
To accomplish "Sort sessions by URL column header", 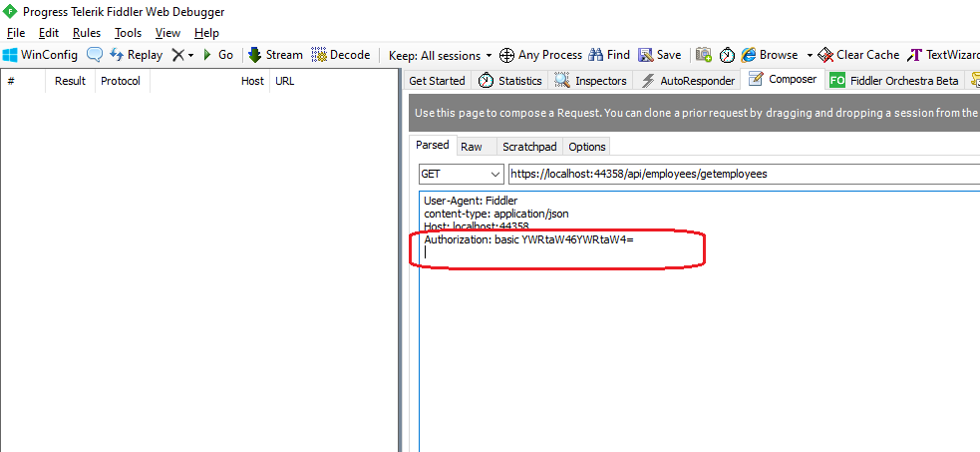I will pos(333,81).
